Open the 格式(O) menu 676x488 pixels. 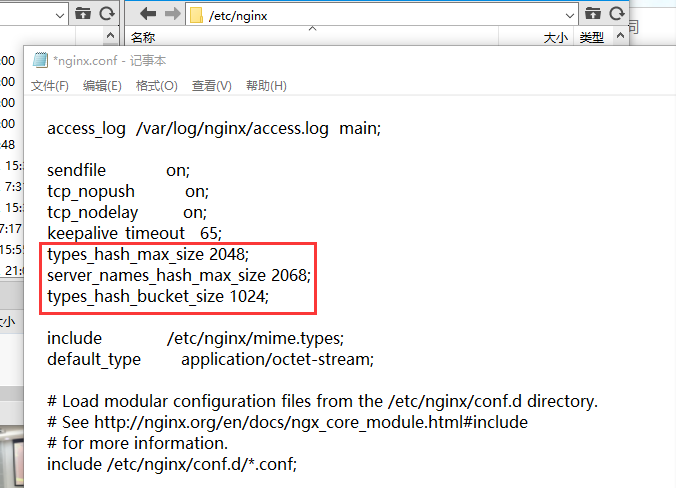(x=156, y=86)
